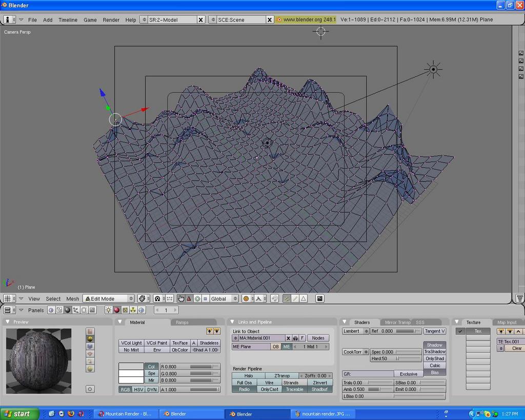525x420 pixels.
Task: Choose cube preview type icon
Action: coord(90,346)
